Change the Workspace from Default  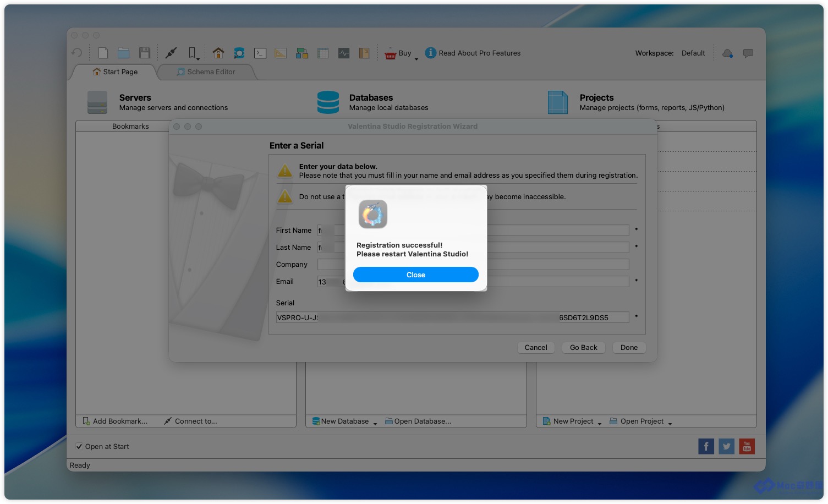[x=693, y=53]
